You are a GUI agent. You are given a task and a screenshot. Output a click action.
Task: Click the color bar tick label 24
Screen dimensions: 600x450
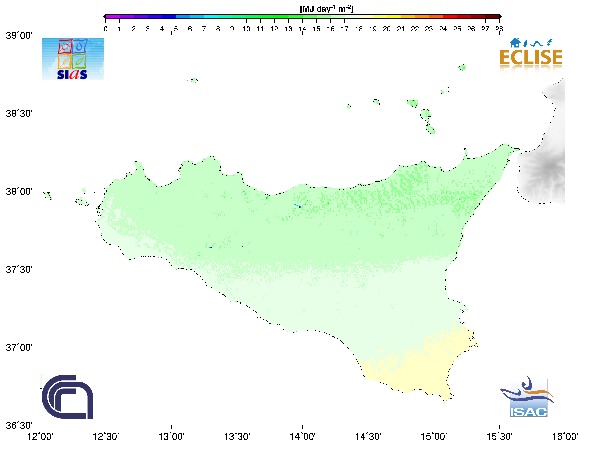click(x=443, y=29)
